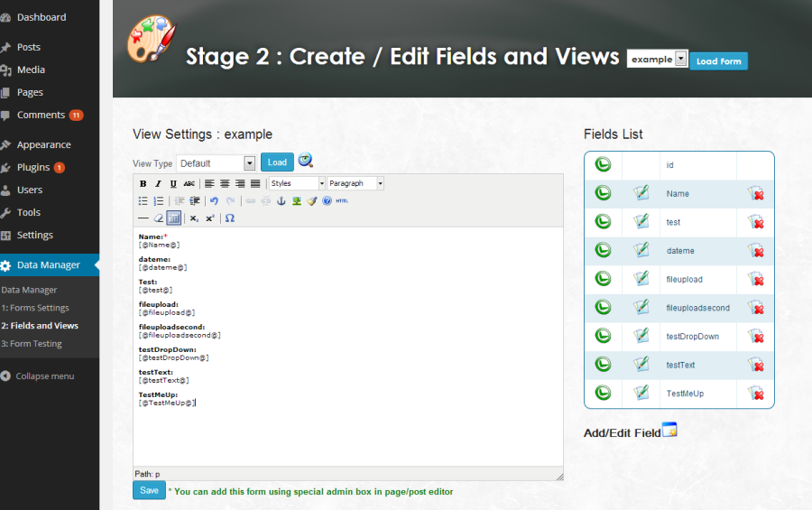Open editor help icon

pyautogui.click(x=327, y=201)
